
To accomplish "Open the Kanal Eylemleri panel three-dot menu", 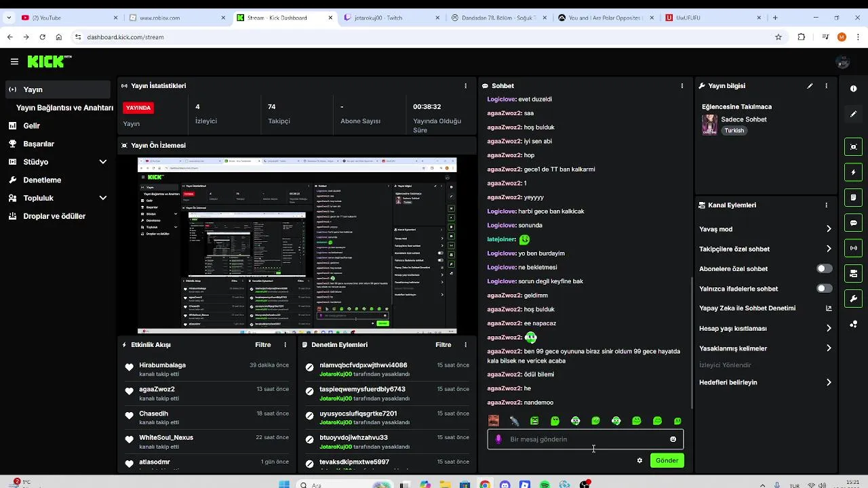I will point(826,205).
